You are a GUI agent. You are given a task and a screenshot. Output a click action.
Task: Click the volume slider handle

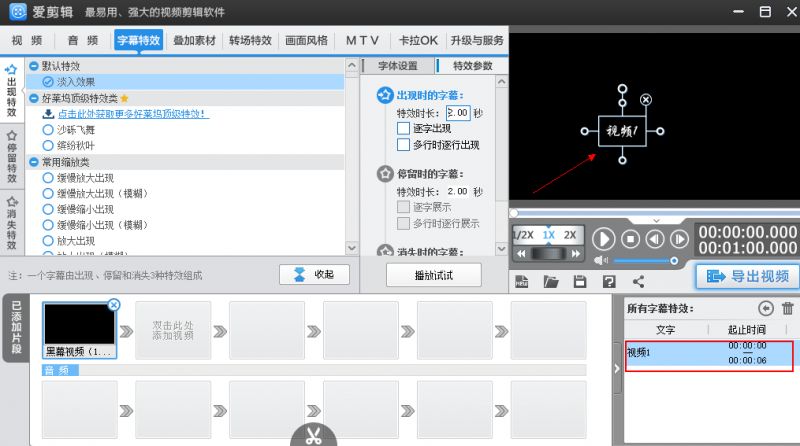pyautogui.click(x=674, y=261)
